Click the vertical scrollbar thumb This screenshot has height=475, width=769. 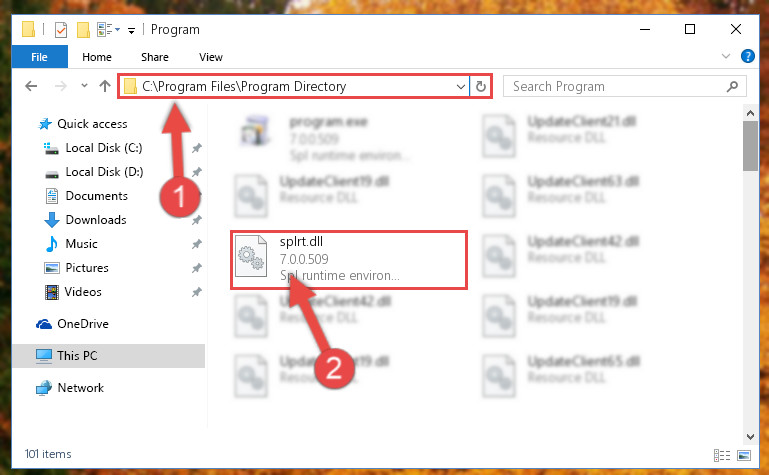[x=750, y=146]
